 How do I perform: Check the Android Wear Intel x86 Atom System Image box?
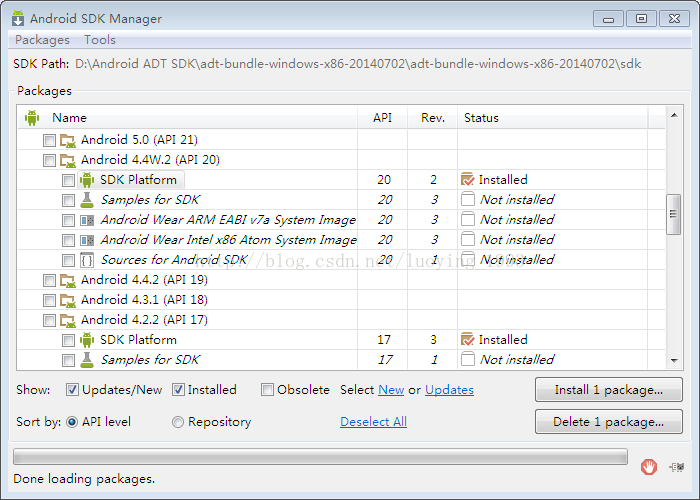click(x=68, y=240)
